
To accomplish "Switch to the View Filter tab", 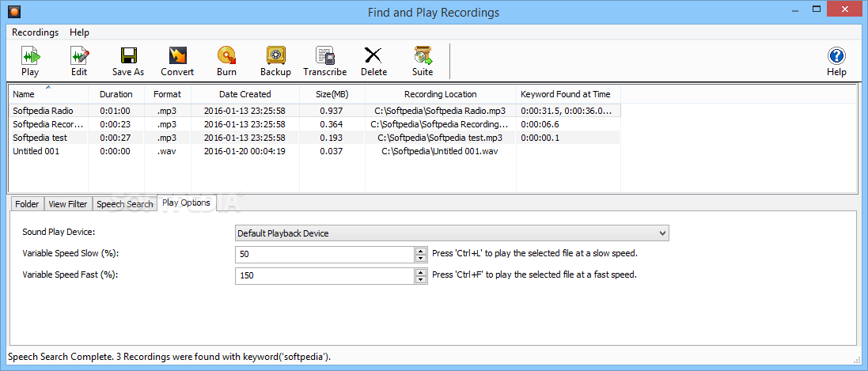I will pyautogui.click(x=68, y=204).
